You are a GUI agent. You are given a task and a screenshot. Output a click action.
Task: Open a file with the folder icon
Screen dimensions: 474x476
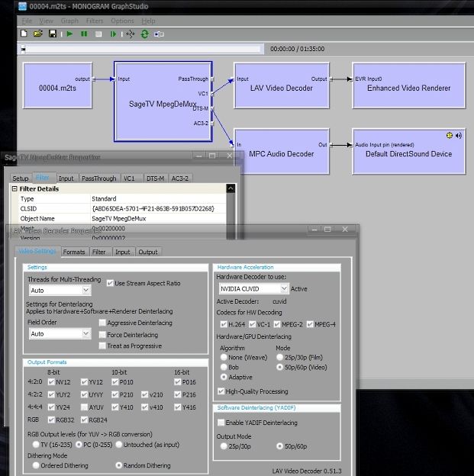tap(38, 34)
